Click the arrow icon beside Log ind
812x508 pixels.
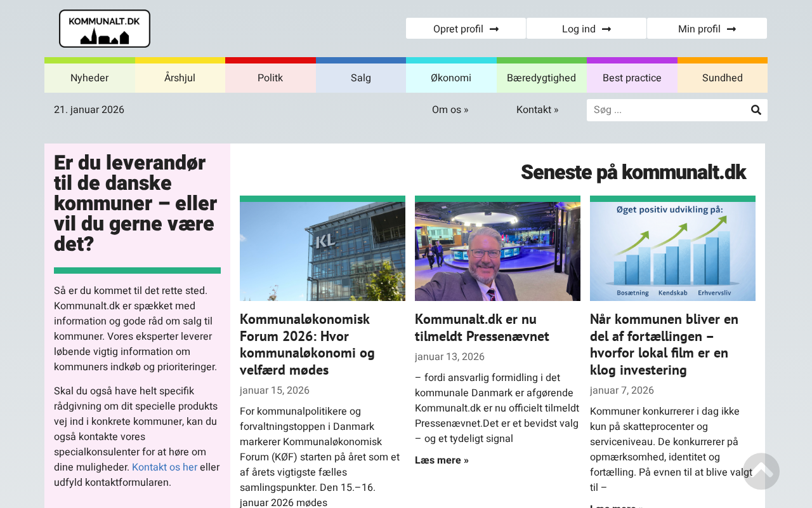point(606,29)
